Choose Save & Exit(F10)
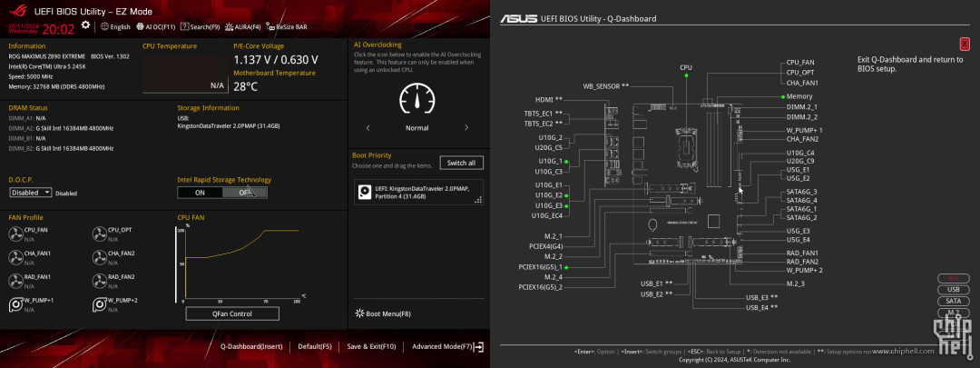This screenshot has width=980, height=368. click(x=371, y=346)
